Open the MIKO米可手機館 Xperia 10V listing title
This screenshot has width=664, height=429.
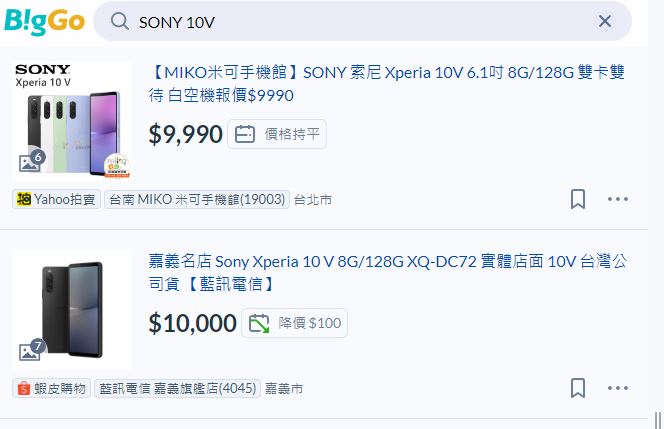[x=385, y=84]
